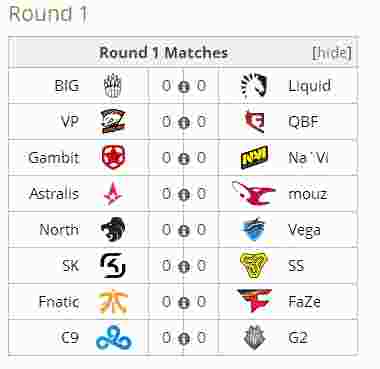Click the G2 team name link

[298, 338]
